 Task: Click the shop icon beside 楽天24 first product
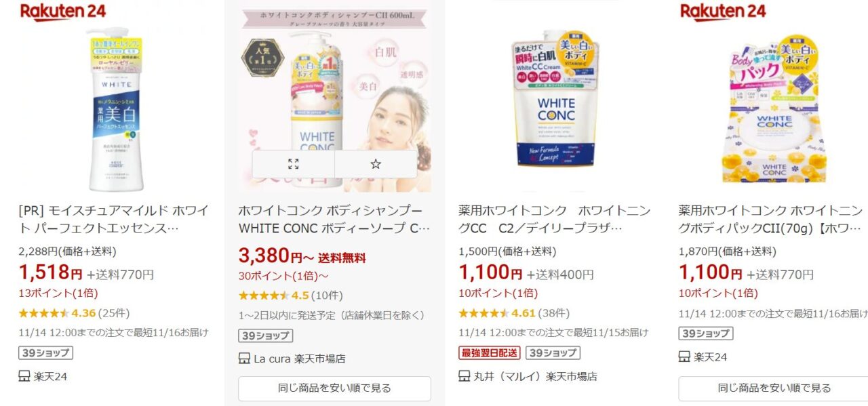24,376
